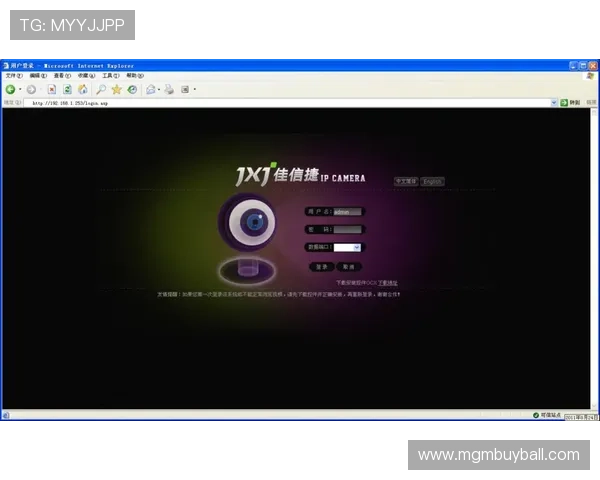The image size is (600, 480).
Task: Open the 编辑(E) menu
Action: click(x=38, y=76)
